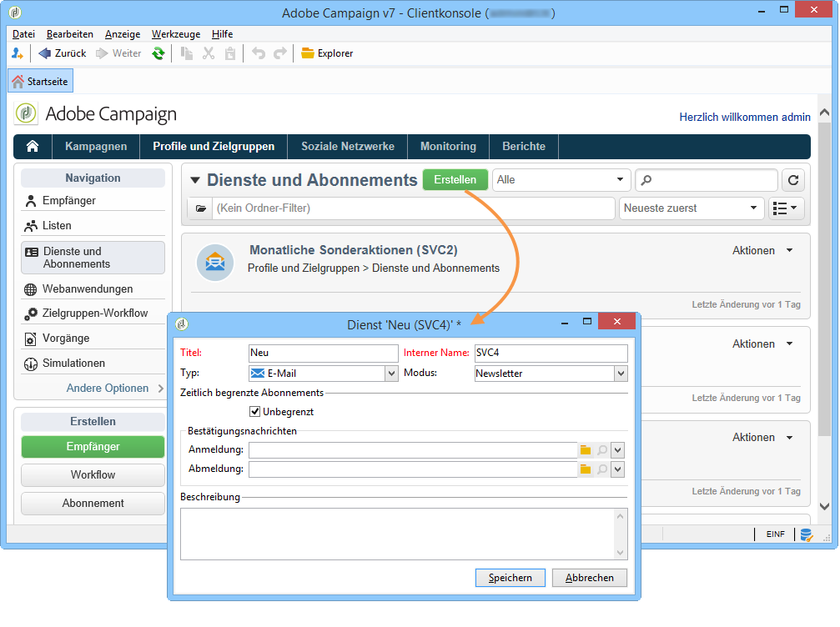Open the Explorer folder button

327,53
